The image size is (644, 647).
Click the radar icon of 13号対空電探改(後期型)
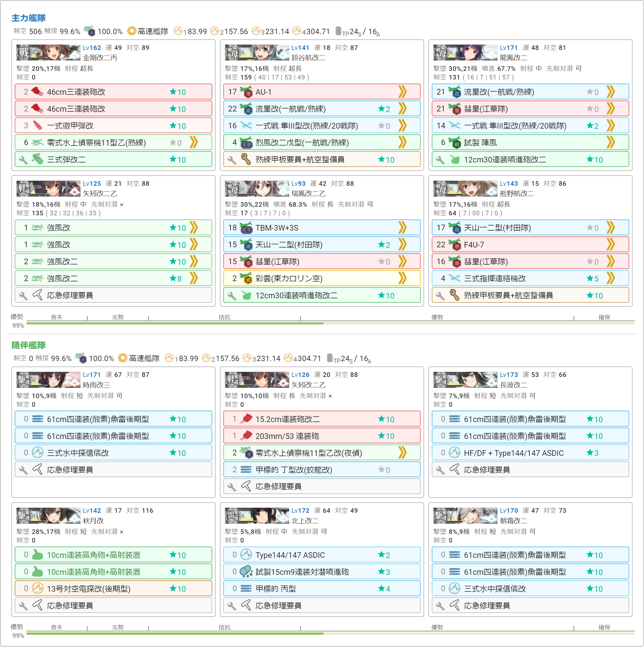click(38, 588)
